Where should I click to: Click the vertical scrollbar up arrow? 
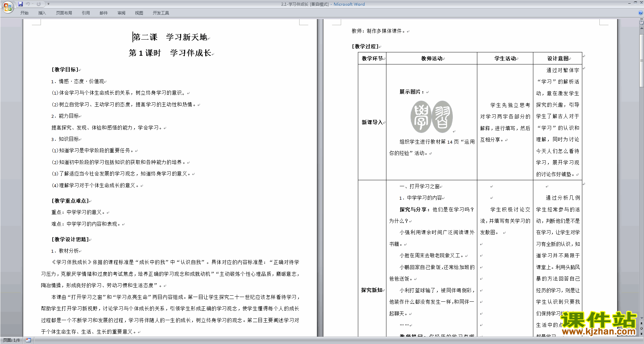642,28
